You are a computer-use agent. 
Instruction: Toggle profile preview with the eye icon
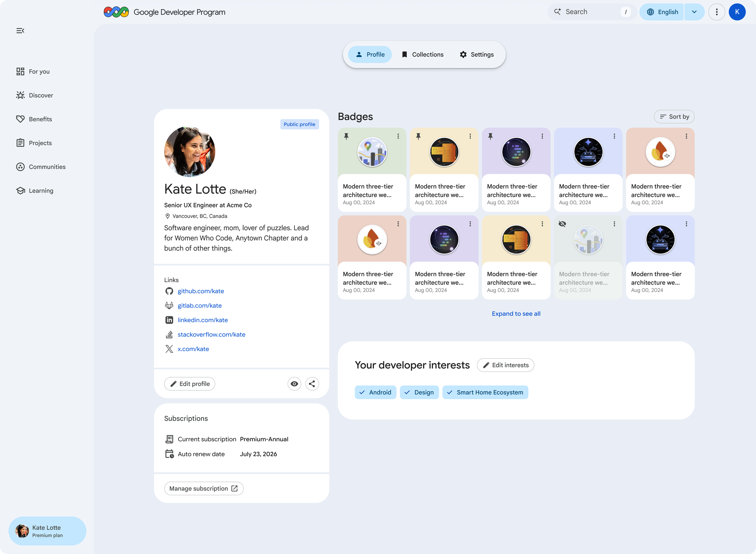tap(294, 383)
